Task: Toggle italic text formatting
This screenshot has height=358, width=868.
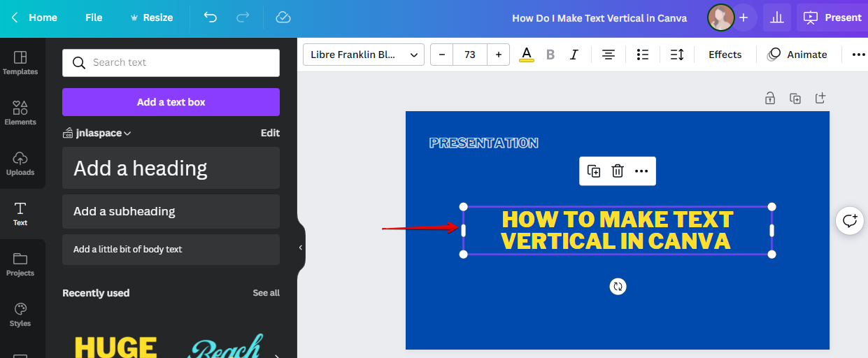Action: 574,55
